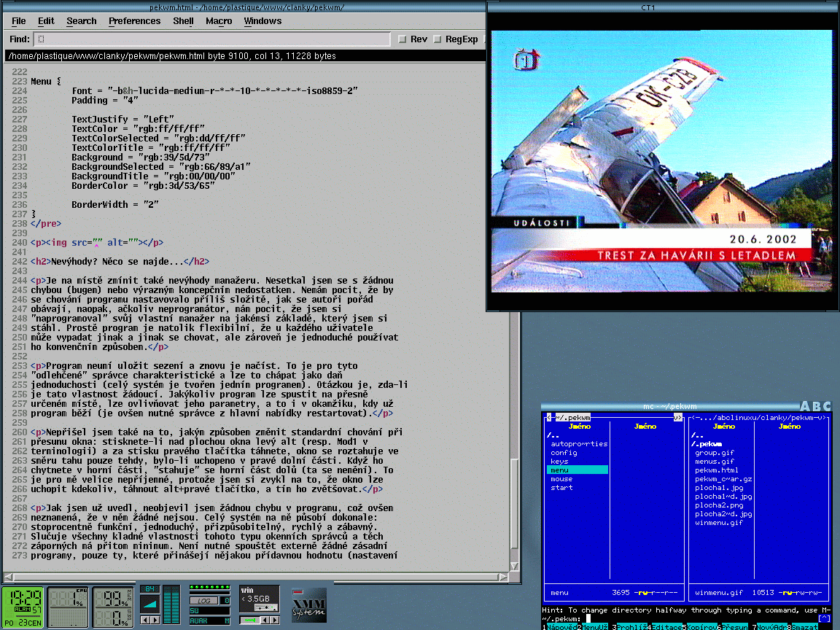Click the green bar in disk applet

[249, 621]
